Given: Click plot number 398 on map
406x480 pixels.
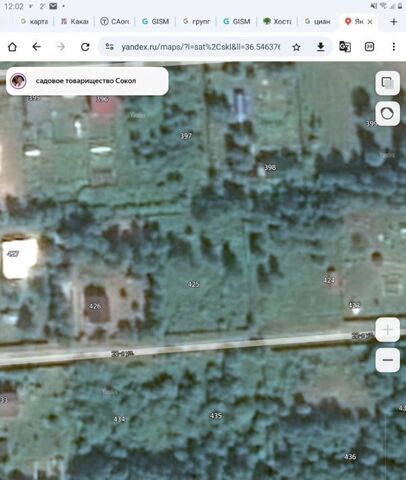Looking at the screenshot, I should (x=270, y=167).
